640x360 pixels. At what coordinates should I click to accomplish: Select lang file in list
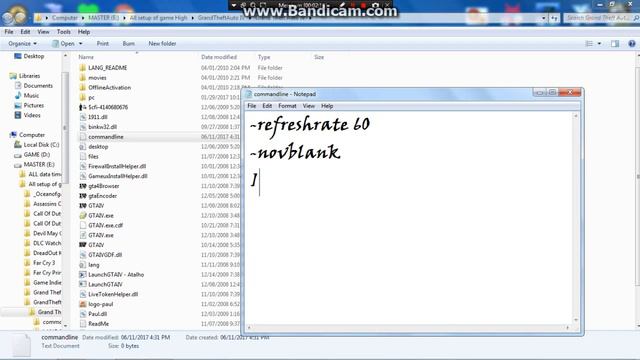(x=94, y=264)
